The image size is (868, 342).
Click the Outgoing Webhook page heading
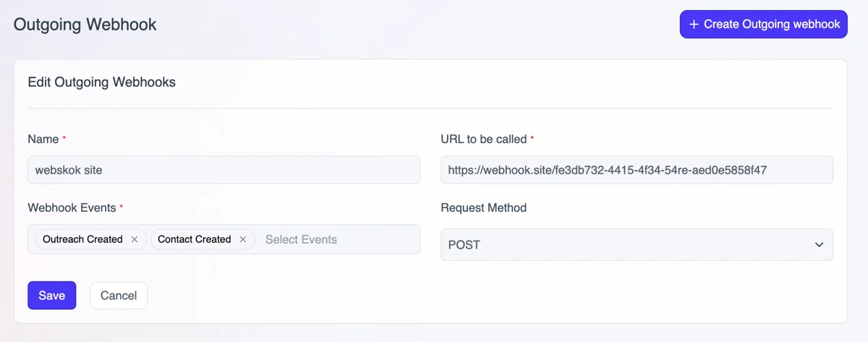click(x=85, y=25)
